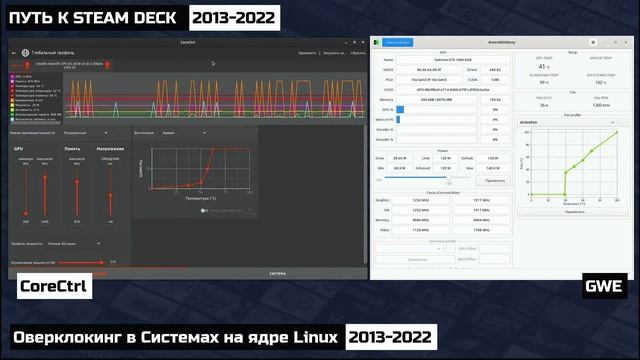This screenshot has width=640, height=360.
Task: Click CoreCtrl's vertical scrollbar
Action: tap(365, 194)
